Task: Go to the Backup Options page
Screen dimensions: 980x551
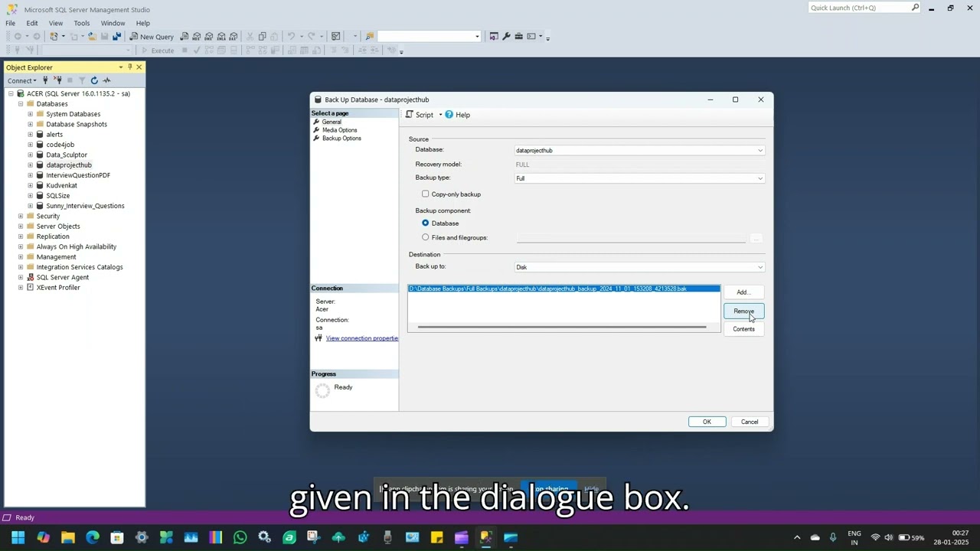Action: click(x=341, y=139)
